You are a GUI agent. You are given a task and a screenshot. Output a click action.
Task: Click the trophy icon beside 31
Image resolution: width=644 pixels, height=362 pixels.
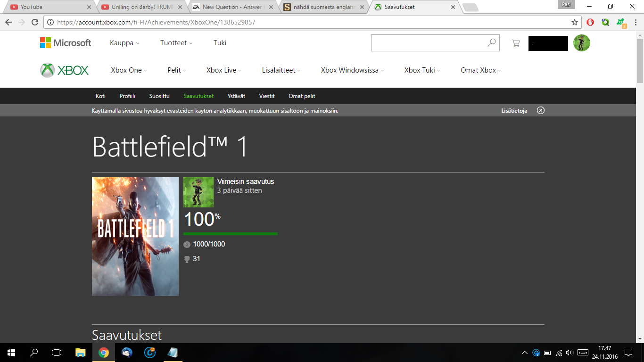point(187,259)
